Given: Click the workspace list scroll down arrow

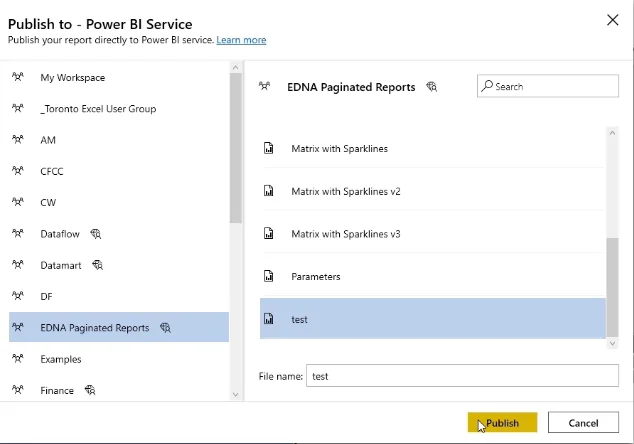Looking at the screenshot, I should click(236, 394).
